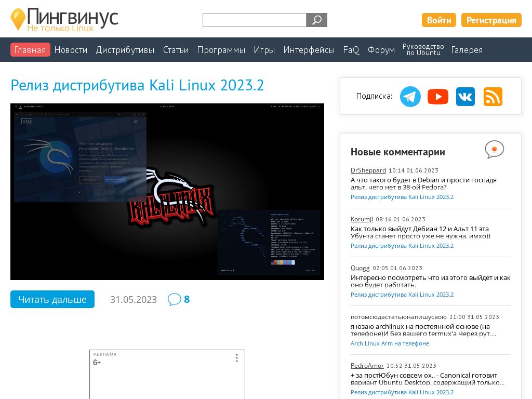The image size is (532, 399).
Task: Click the timestamp 21:00 31.05.2023
Action: 474,317
